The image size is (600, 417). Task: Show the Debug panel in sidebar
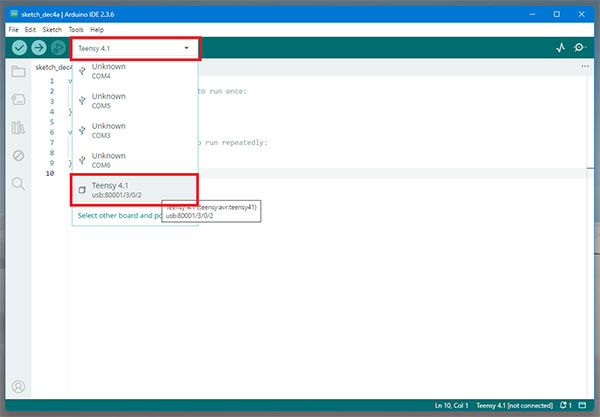click(x=18, y=156)
